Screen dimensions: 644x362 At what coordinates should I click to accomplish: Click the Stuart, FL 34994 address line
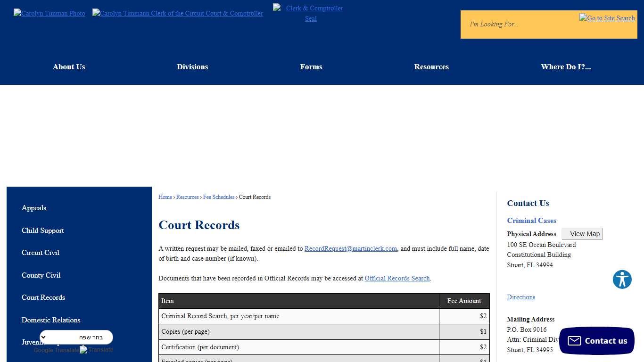530,265
